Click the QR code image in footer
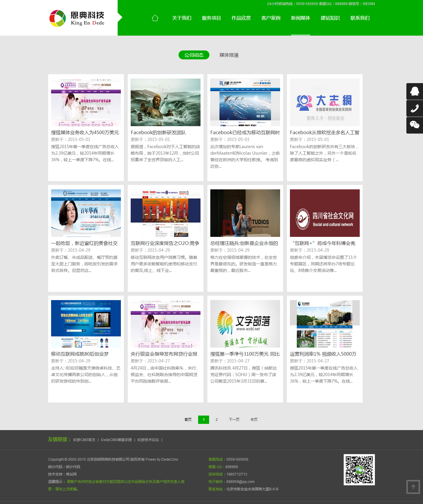 359,470
